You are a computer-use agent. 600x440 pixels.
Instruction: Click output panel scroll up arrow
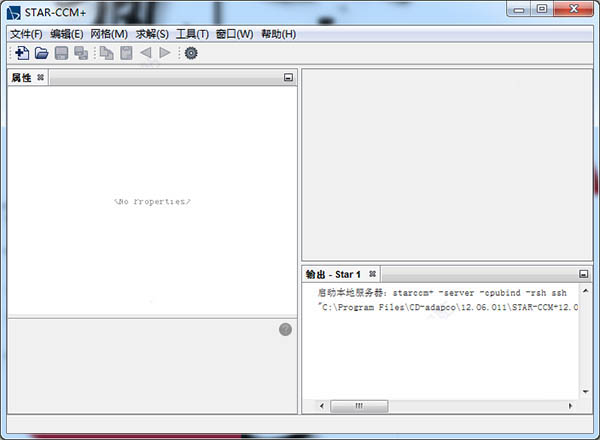pos(585,291)
